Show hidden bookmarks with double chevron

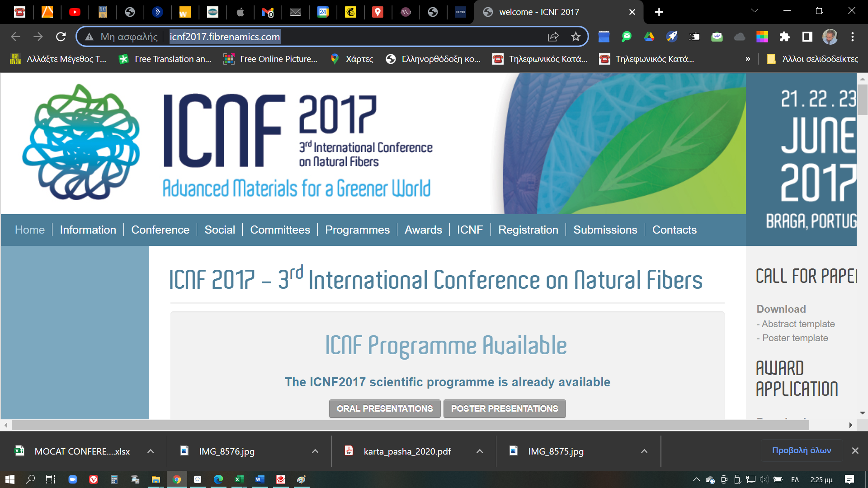point(748,59)
